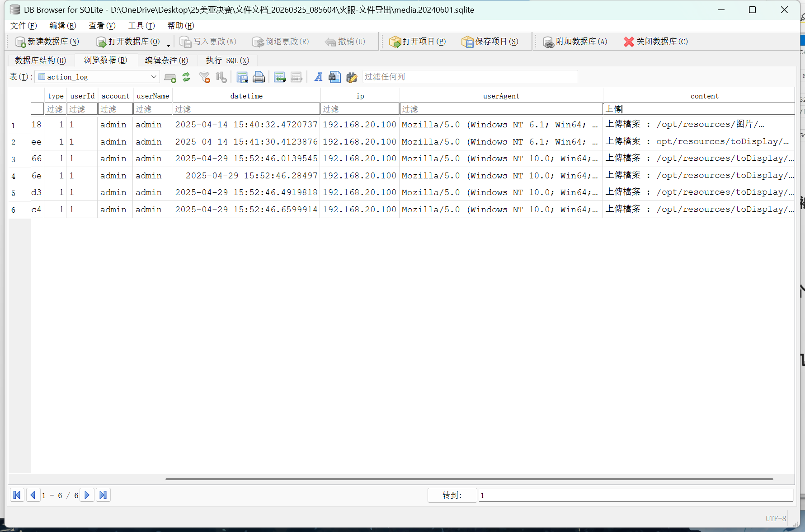The height and width of the screenshot is (532, 805).
Task: Click the clear sorting arrows icon
Action: click(x=221, y=77)
